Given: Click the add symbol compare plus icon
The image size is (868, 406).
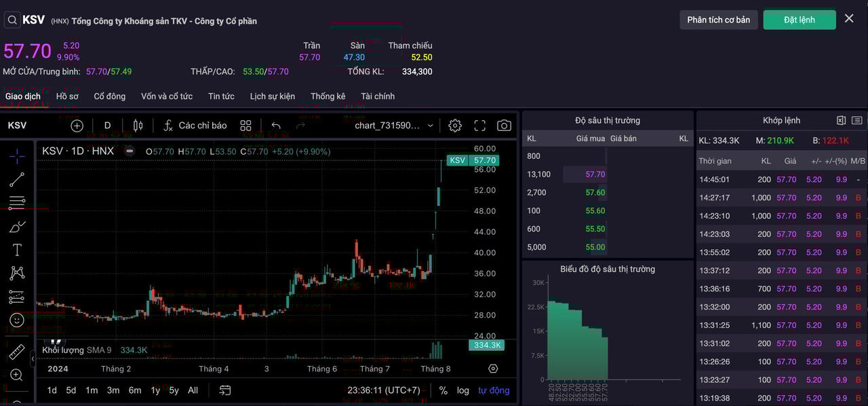Looking at the screenshot, I should coord(77,126).
